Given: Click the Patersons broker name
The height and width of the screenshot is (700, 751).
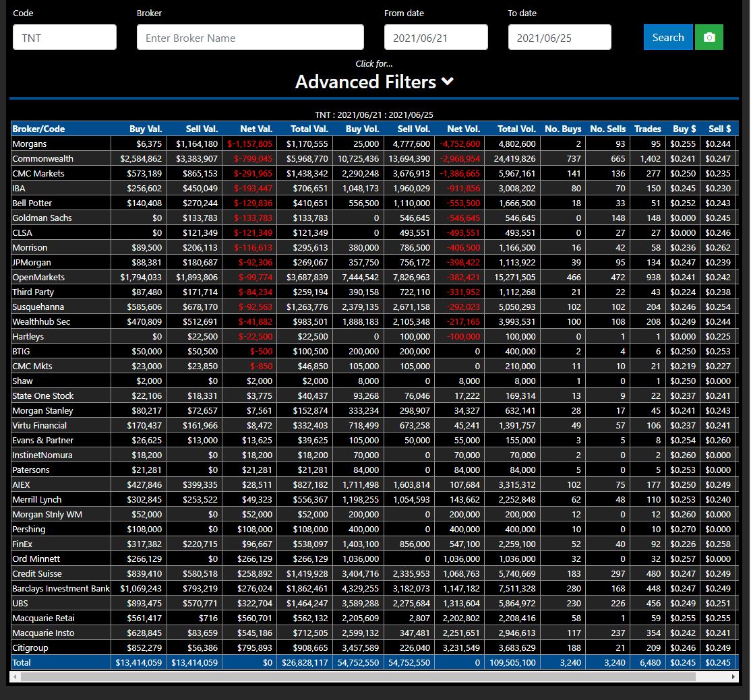Looking at the screenshot, I should coord(30,470).
